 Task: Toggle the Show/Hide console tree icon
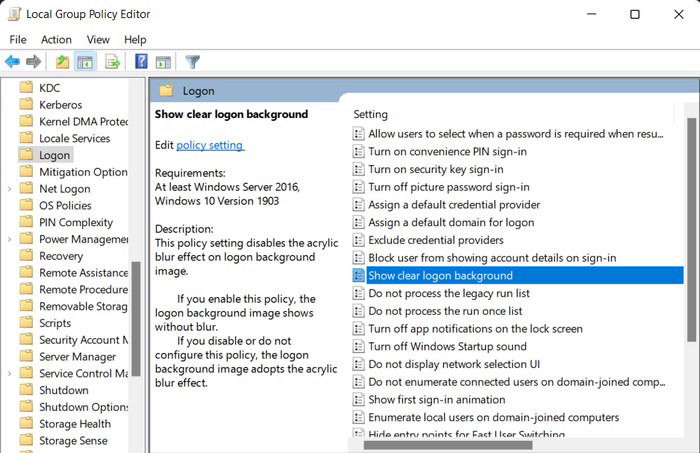point(85,62)
